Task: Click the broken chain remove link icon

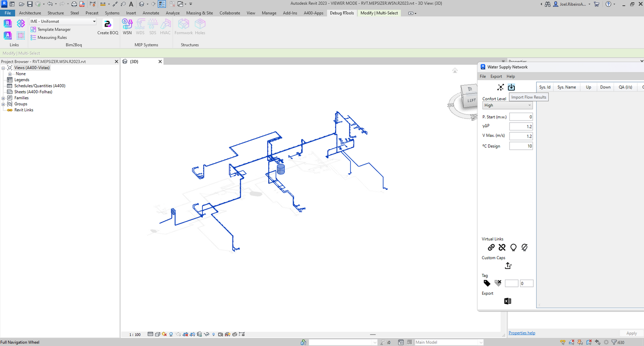Action: click(x=502, y=248)
